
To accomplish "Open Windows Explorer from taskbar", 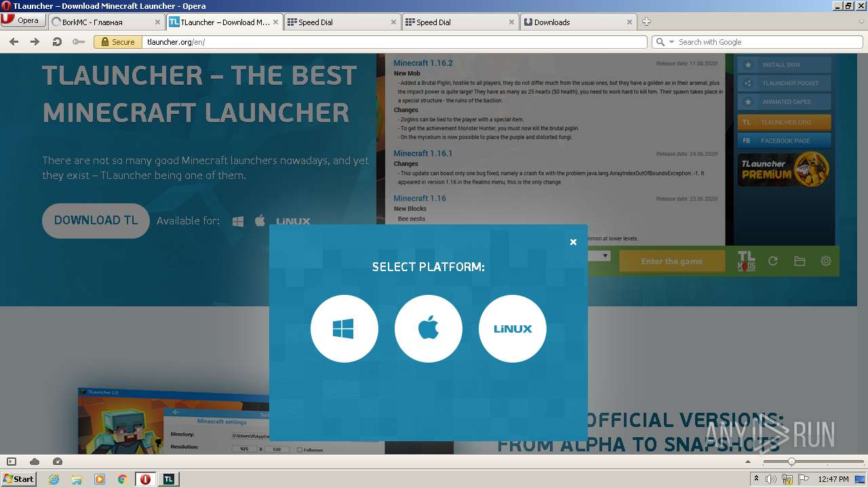I will 77,479.
